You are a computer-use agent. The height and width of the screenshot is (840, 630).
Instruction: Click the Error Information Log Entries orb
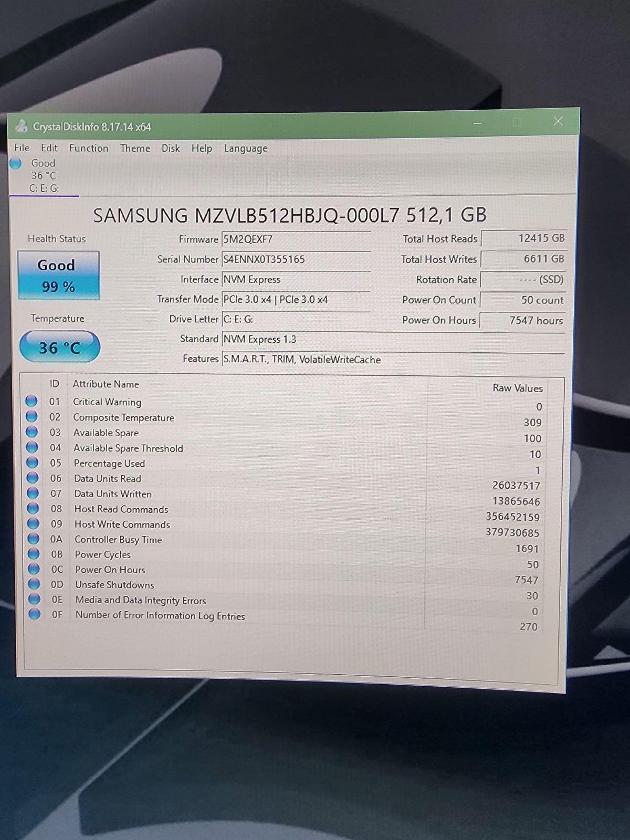(35, 614)
